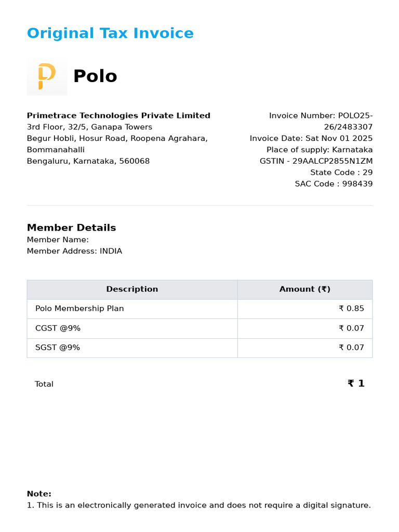Click the SAC Code line

tap(334, 184)
